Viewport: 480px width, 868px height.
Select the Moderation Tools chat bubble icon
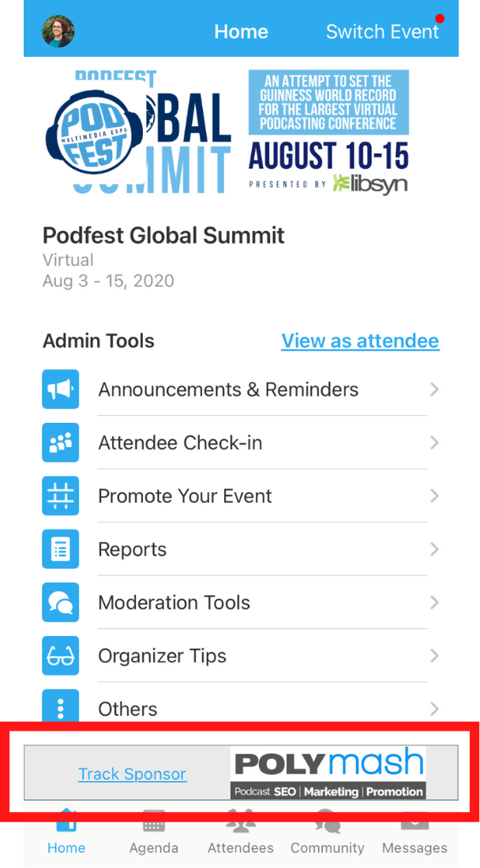tap(61, 602)
